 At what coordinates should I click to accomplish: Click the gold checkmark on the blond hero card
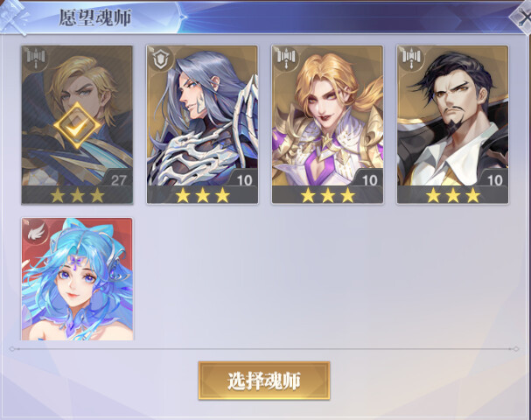pos(77,126)
